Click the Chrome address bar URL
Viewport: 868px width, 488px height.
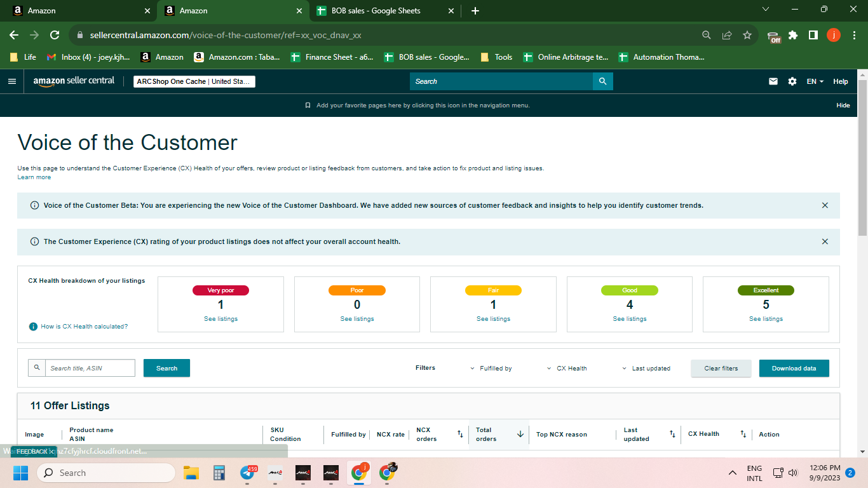pyautogui.click(x=226, y=36)
